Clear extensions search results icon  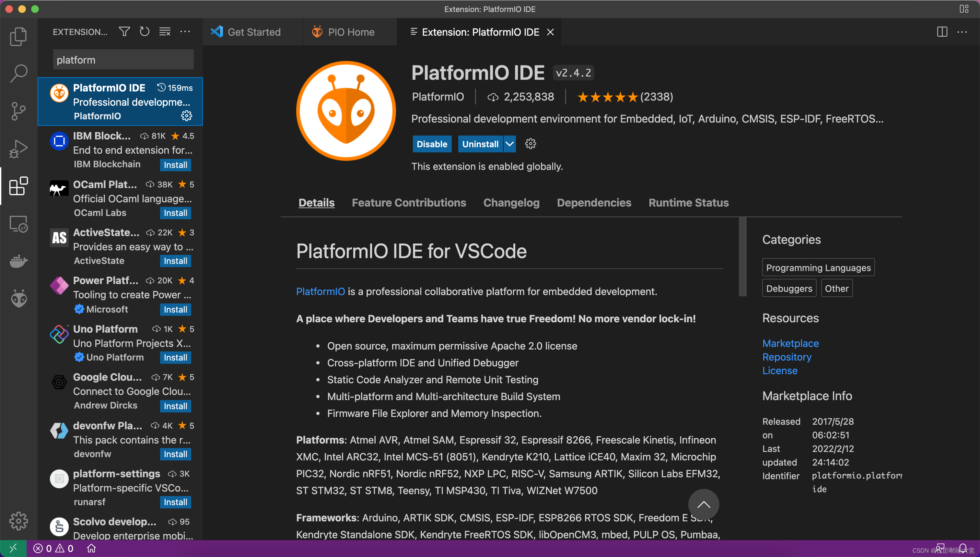pyautogui.click(x=165, y=32)
